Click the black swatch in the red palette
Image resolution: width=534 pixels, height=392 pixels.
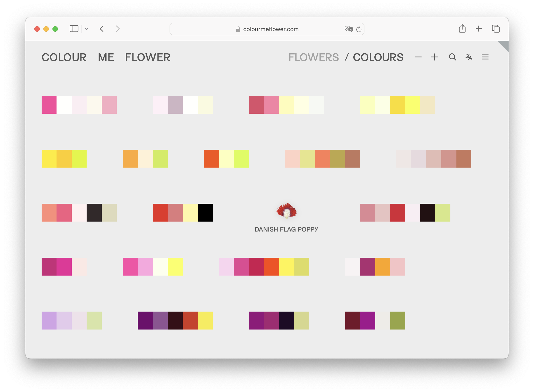(x=205, y=213)
